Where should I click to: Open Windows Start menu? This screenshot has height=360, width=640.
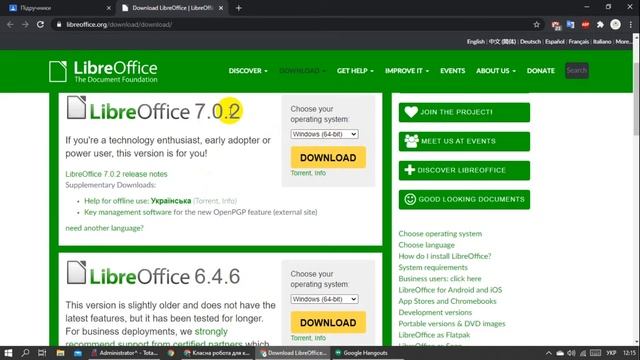[8, 353]
